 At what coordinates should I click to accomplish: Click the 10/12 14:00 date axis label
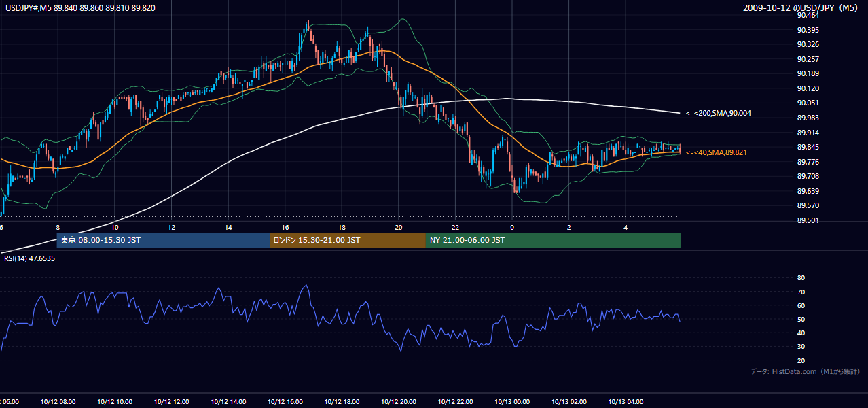click(228, 401)
